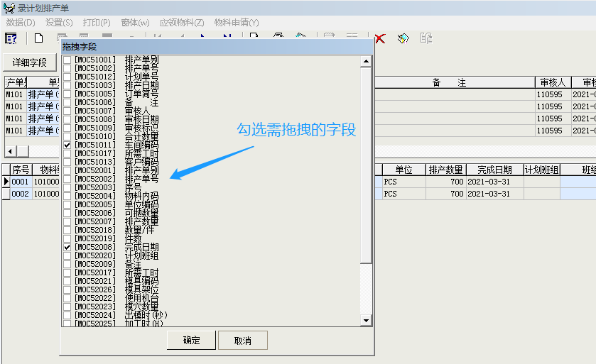
Task: Click the last toolbar icon on the right
Action: (x=426, y=38)
